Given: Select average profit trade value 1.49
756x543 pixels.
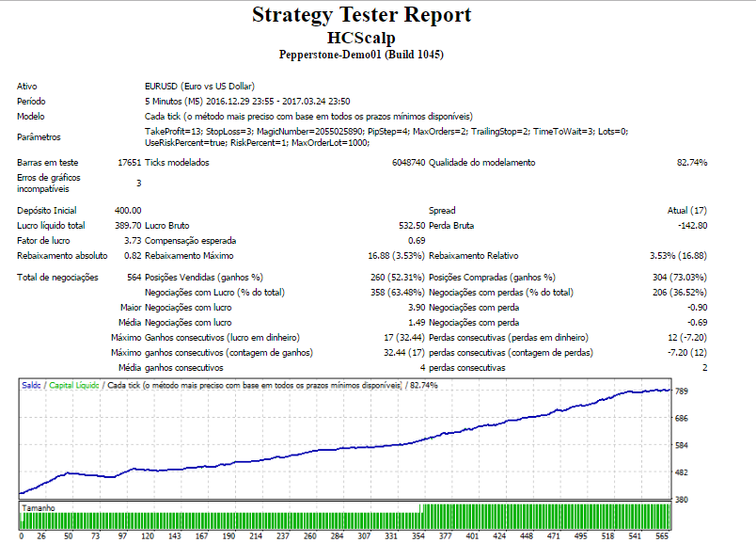Looking at the screenshot, I should coord(417,323).
